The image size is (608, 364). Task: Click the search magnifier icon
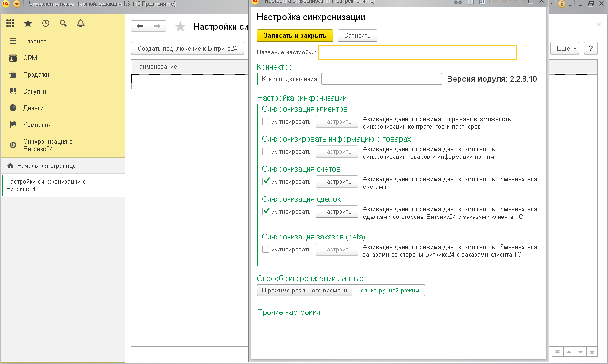pos(63,23)
